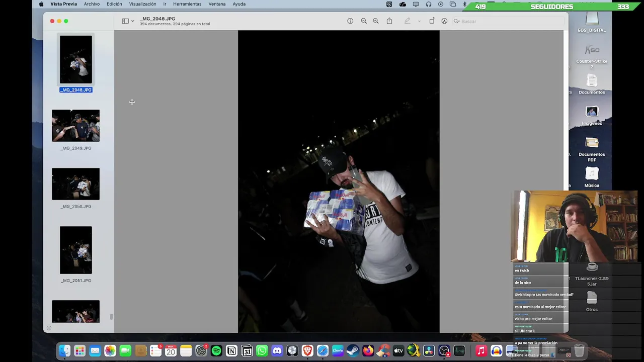
Task: Open Spotify from the Dock
Action: click(216, 351)
